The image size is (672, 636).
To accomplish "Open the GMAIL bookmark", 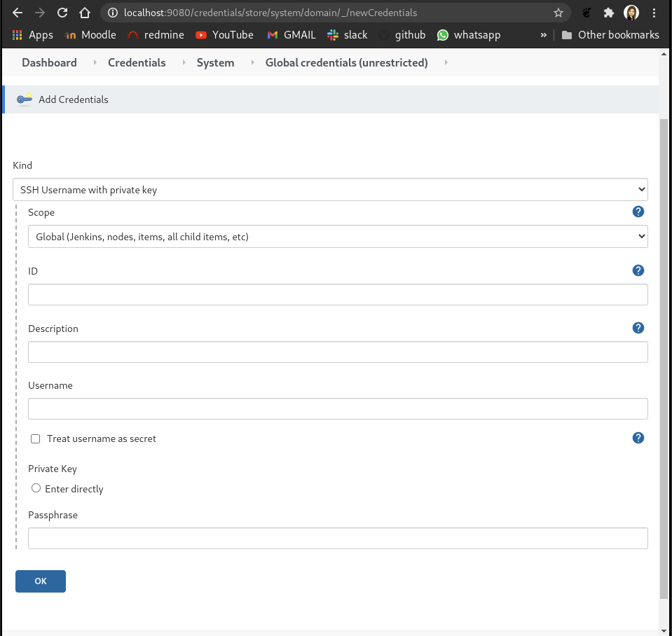I will click(292, 35).
